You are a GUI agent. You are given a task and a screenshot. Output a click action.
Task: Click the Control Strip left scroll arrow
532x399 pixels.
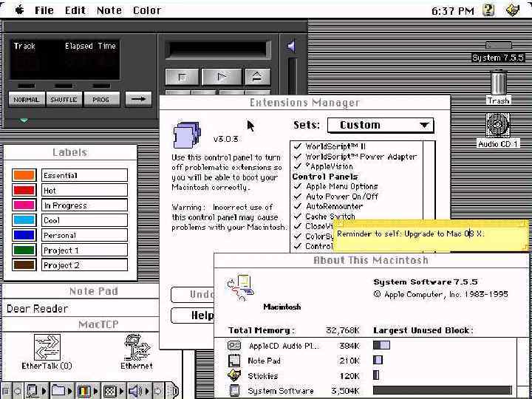[16, 391]
